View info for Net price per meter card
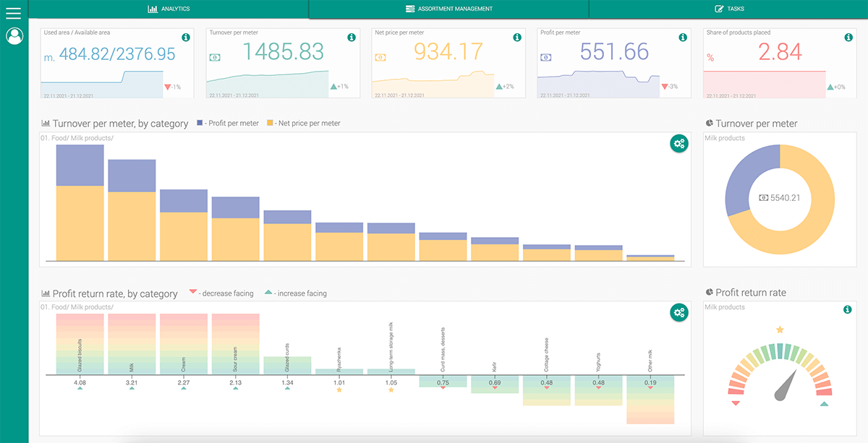This screenshot has height=443, width=868. click(516, 38)
